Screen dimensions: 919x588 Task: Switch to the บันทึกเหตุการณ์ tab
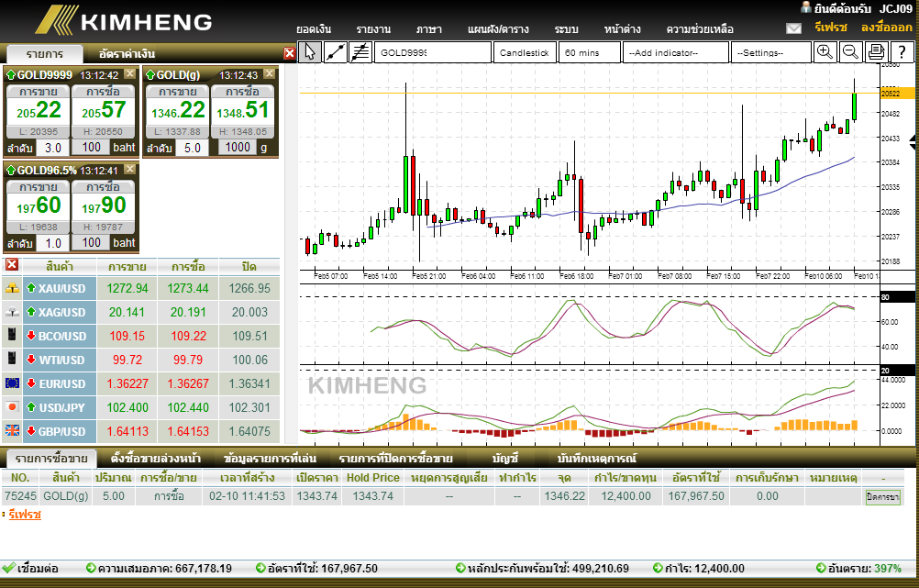(597, 459)
